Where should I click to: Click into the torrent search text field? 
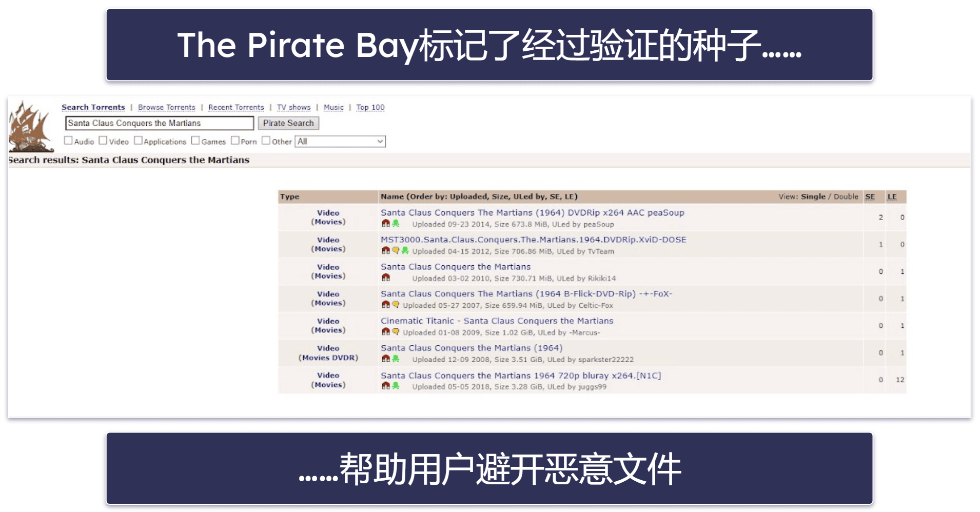point(160,123)
